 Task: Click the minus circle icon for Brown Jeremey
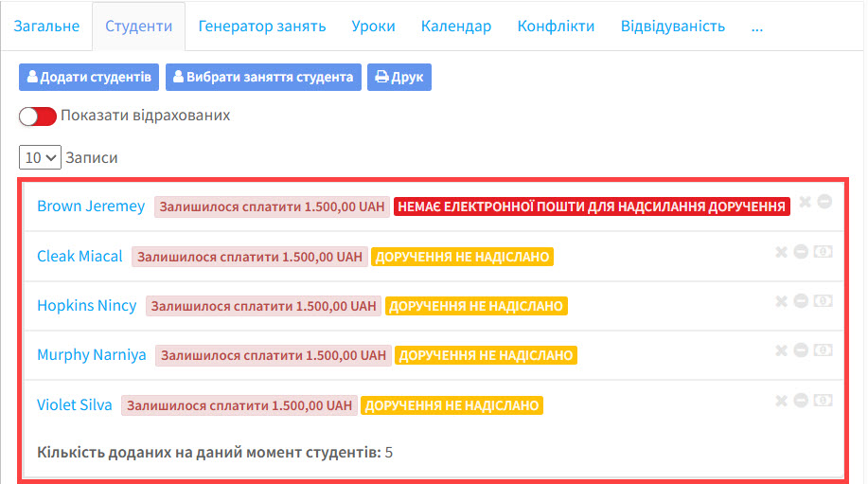[824, 202]
